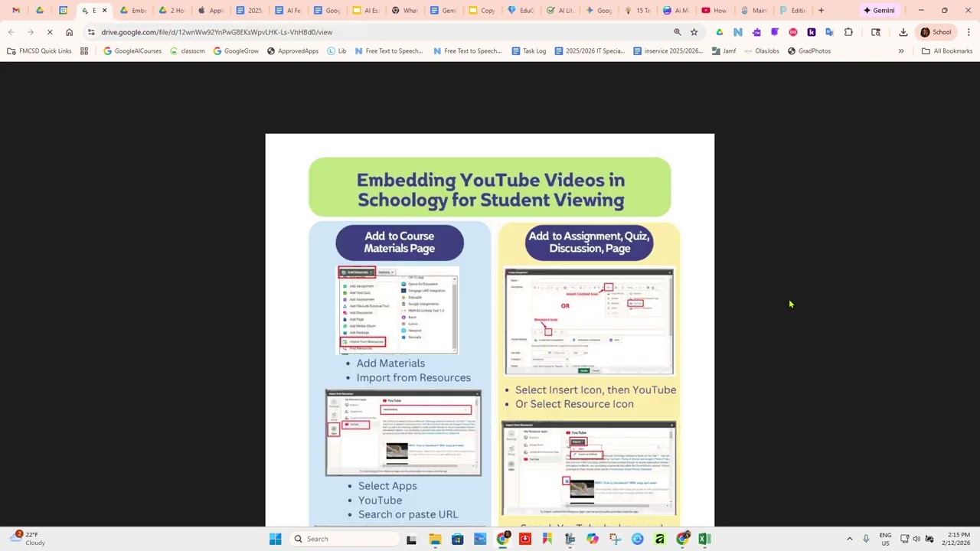Image resolution: width=980 pixels, height=551 pixels.
Task: Open Lib bookmark
Action: pyautogui.click(x=337, y=51)
